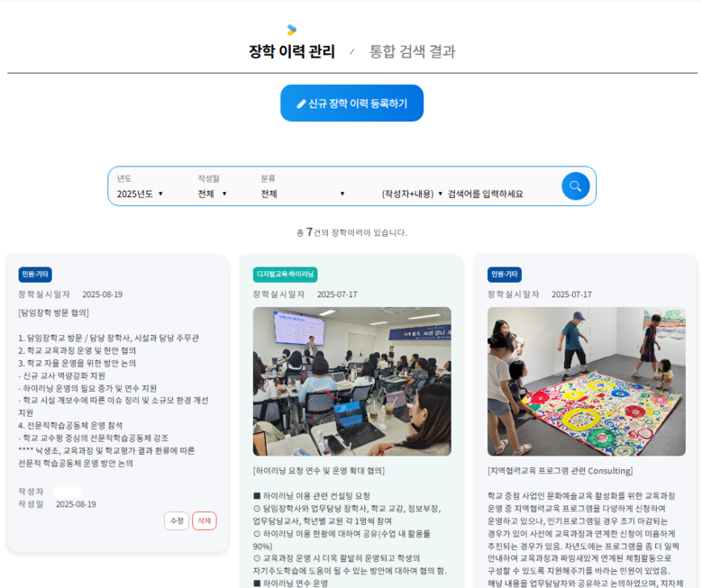Select the 장학 이력 관리 tab
Screen dimensions: 702x588
pyautogui.click(x=291, y=52)
